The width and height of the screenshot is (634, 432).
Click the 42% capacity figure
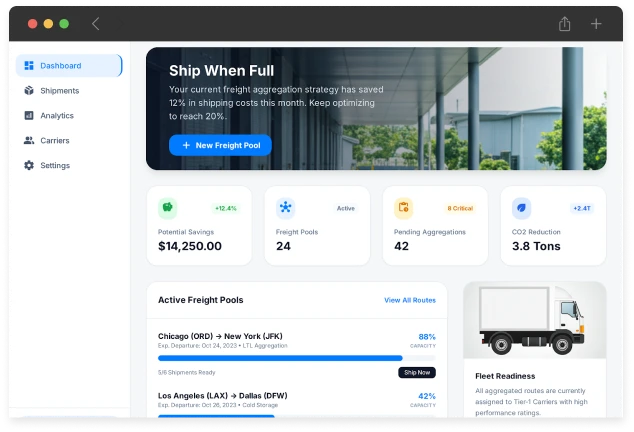pos(427,396)
